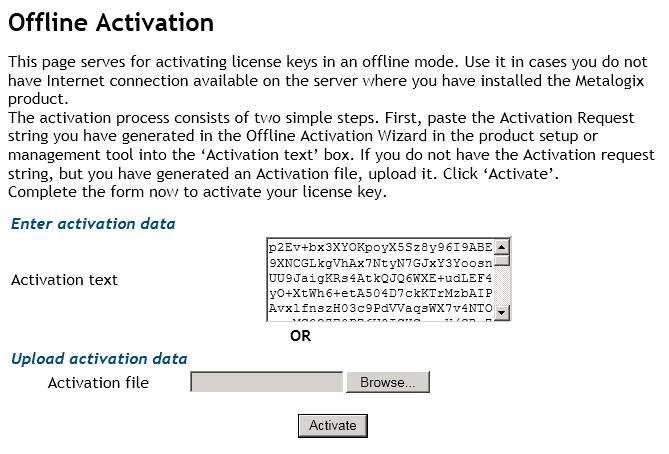Click the "Offline Activation" page heading
This screenshot has width=669, height=454.
[111, 23]
